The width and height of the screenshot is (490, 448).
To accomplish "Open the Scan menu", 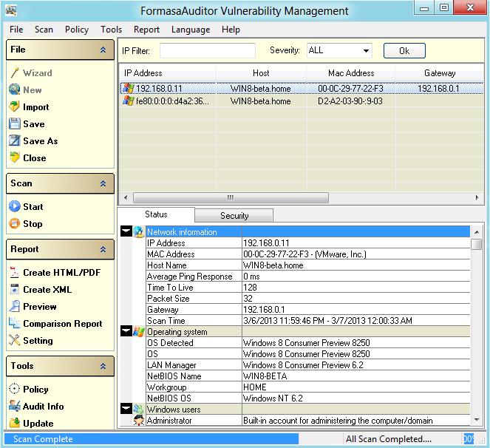I will [44, 30].
